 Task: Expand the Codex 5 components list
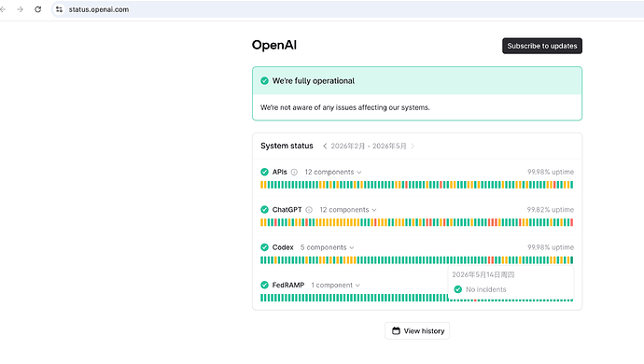[x=327, y=247]
